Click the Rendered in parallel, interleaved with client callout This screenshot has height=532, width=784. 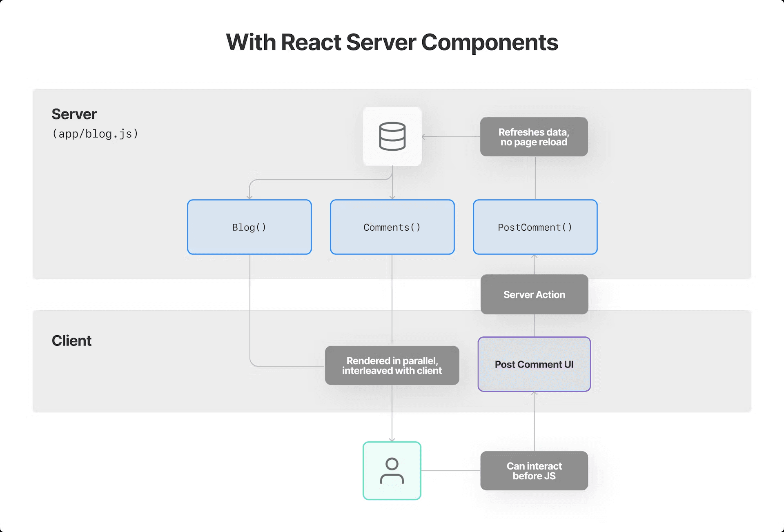point(392,365)
